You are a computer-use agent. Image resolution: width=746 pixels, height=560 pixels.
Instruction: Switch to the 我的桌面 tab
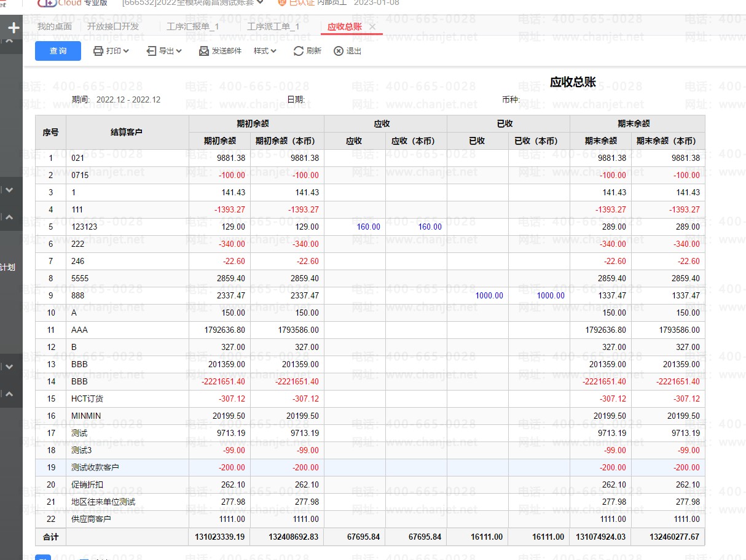[54, 26]
